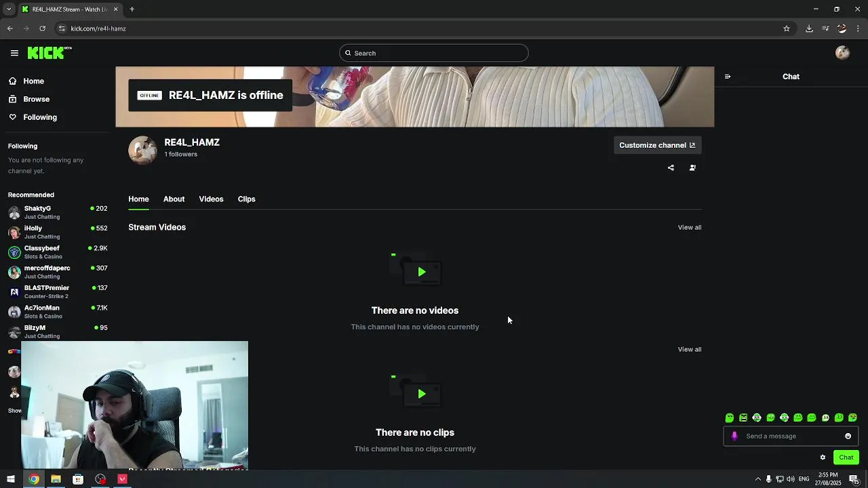Click the Kick logo
868x488 pixels.
[50, 53]
